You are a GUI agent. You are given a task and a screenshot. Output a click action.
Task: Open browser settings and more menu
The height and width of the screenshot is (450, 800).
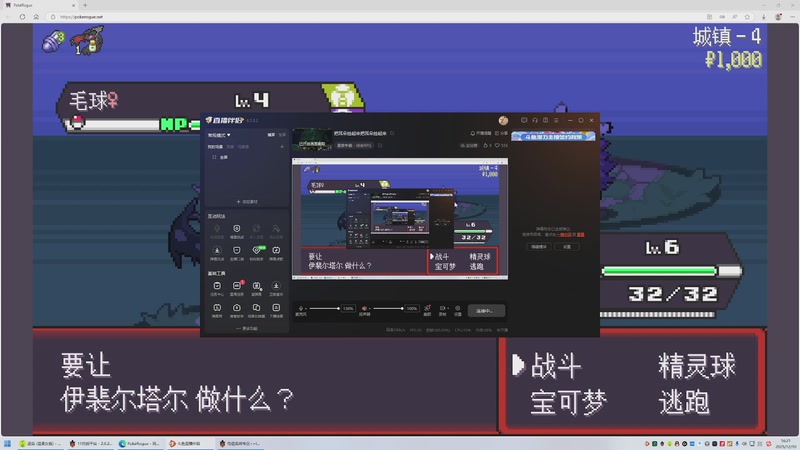[x=792, y=17]
